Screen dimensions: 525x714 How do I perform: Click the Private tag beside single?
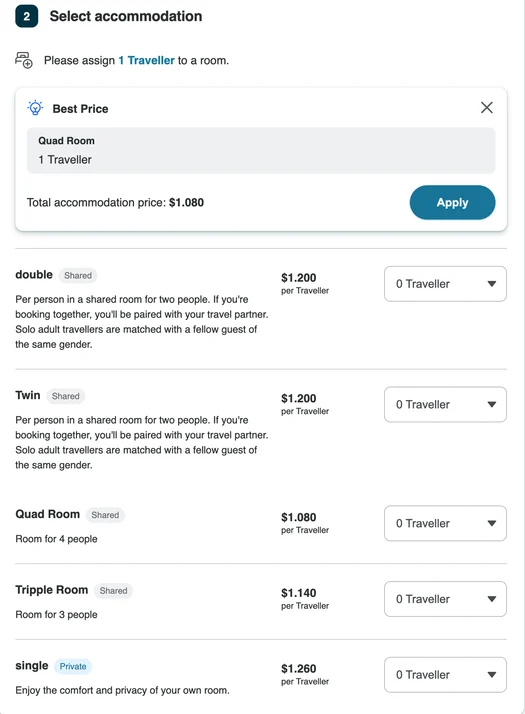[x=73, y=666]
